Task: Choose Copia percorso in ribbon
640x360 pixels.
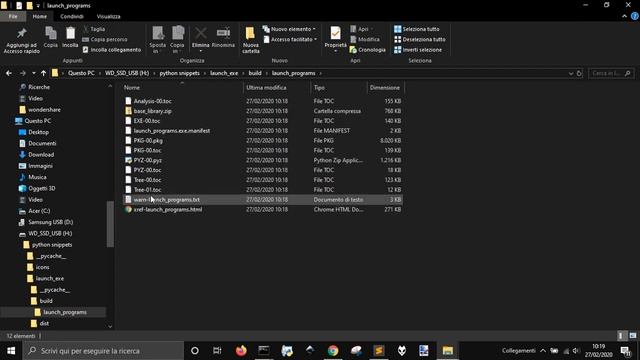Action: click(105, 40)
